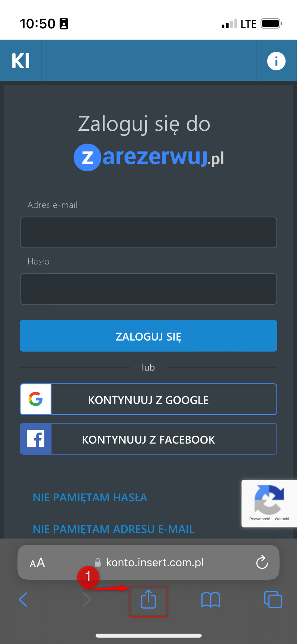Open the info icon in header
The width and height of the screenshot is (297, 644).
click(276, 61)
